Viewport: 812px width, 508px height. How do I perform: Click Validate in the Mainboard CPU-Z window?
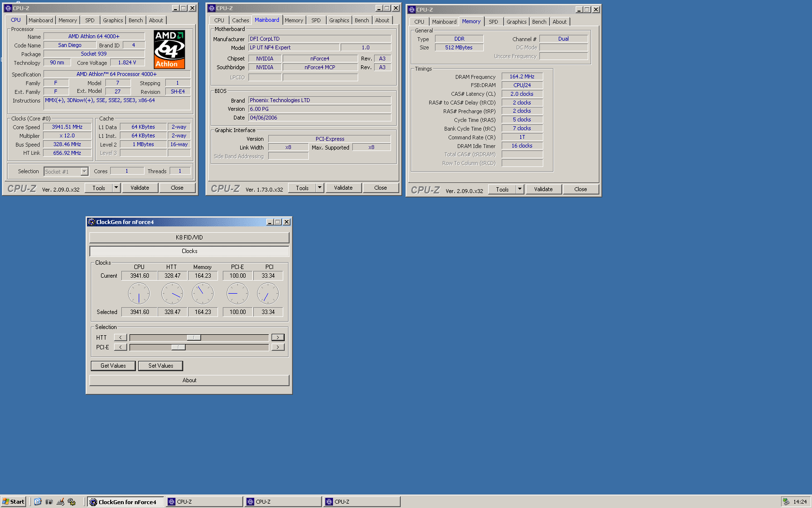[343, 188]
